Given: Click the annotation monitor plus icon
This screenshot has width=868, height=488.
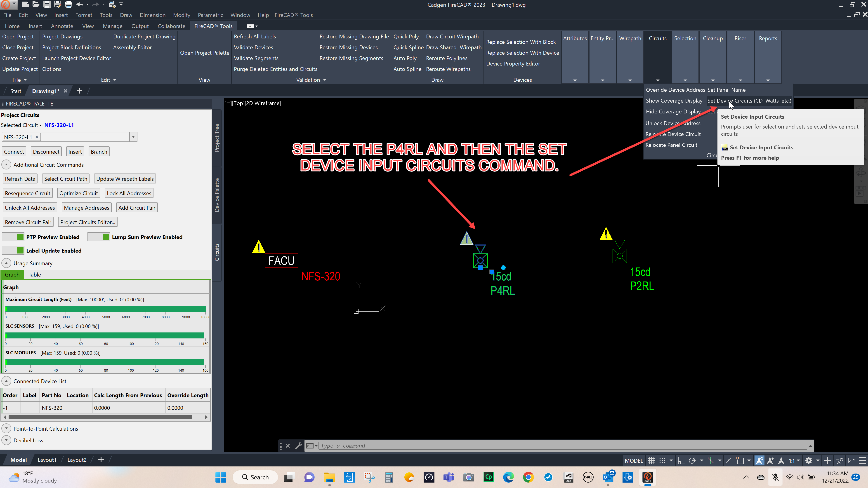Looking at the screenshot, I should coord(827,460).
